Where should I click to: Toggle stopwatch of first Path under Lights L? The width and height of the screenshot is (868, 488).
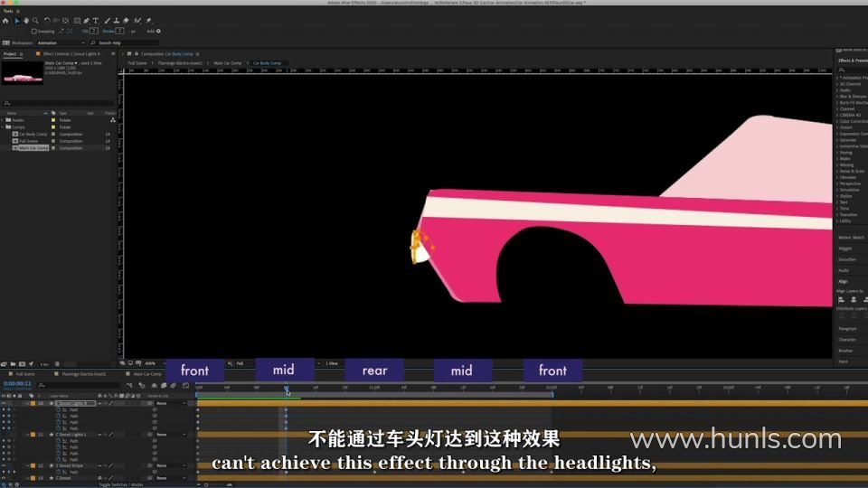tap(58, 441)
